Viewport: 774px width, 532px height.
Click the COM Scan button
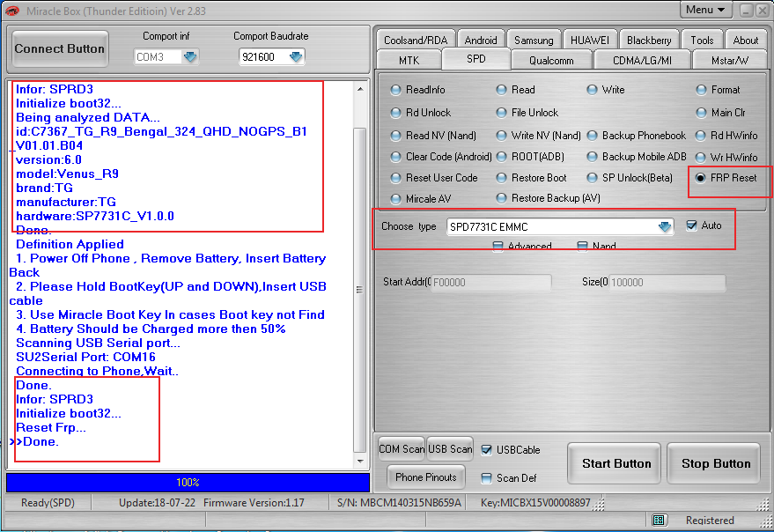point(402,449)
